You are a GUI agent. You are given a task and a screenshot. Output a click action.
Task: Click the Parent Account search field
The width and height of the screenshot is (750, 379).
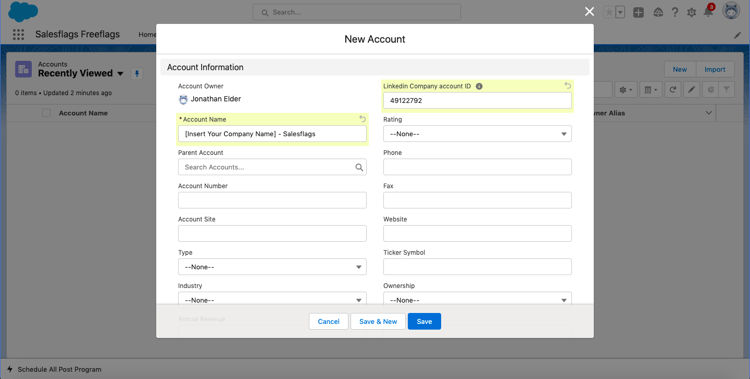coord(272,167)
